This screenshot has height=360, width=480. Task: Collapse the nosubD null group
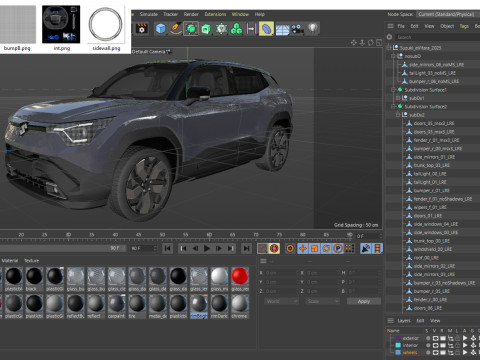pos(393,56)
